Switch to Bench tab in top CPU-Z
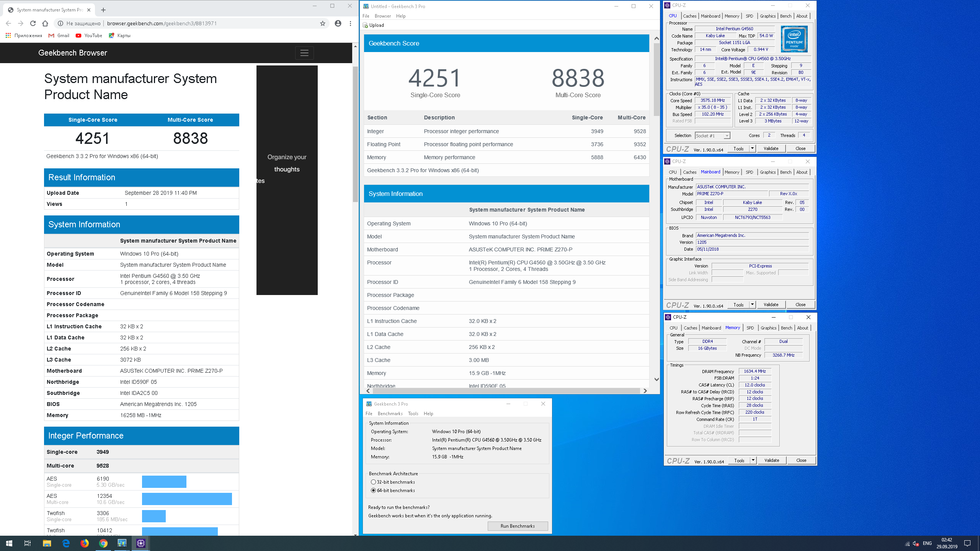The width and height of the screenshot is (980, 551). (x=786, y=16)
